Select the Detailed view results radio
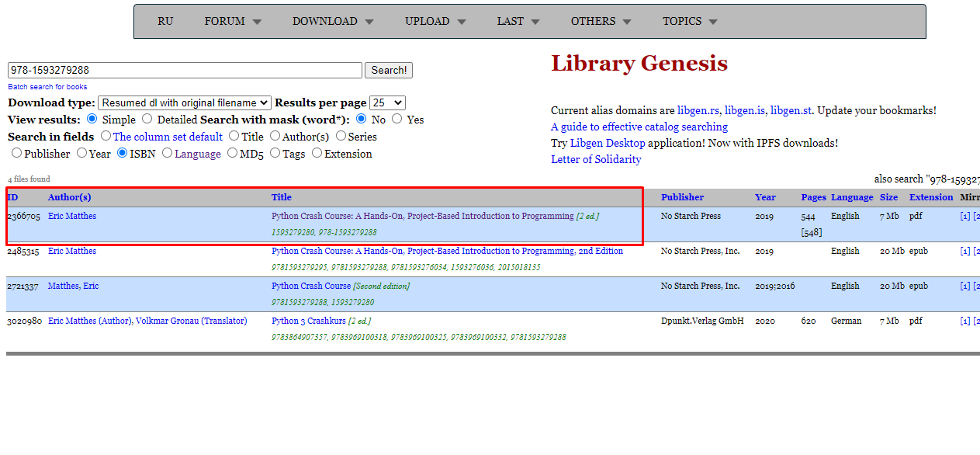980x455 pixels. click(147, 119)
